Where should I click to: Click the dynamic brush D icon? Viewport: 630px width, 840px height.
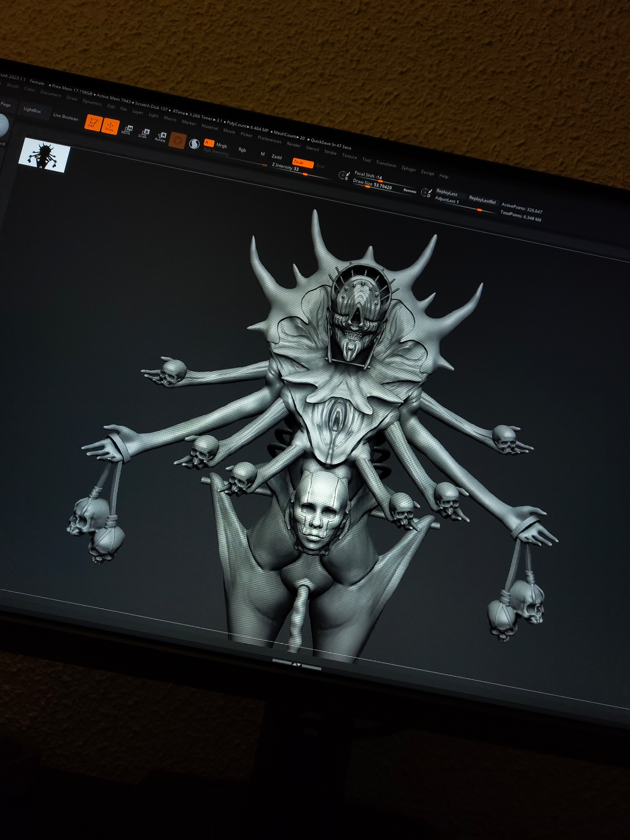(x=426, y=193)
